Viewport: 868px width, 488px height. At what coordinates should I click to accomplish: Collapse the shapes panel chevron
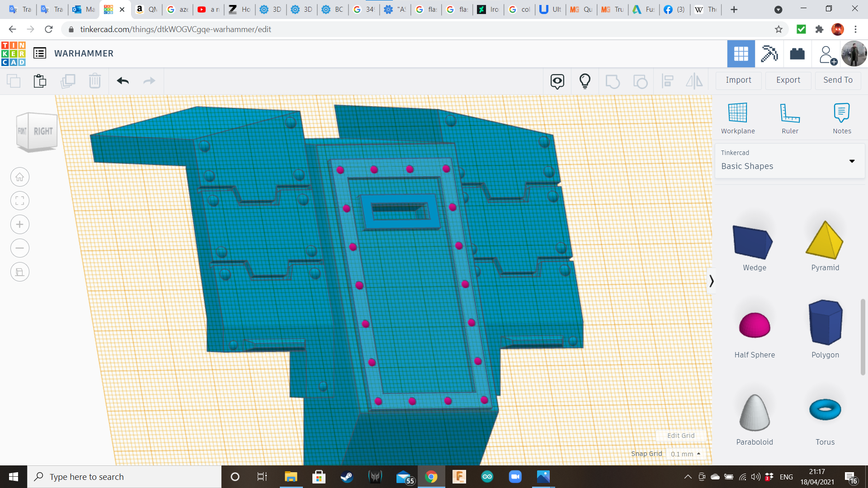711,281
